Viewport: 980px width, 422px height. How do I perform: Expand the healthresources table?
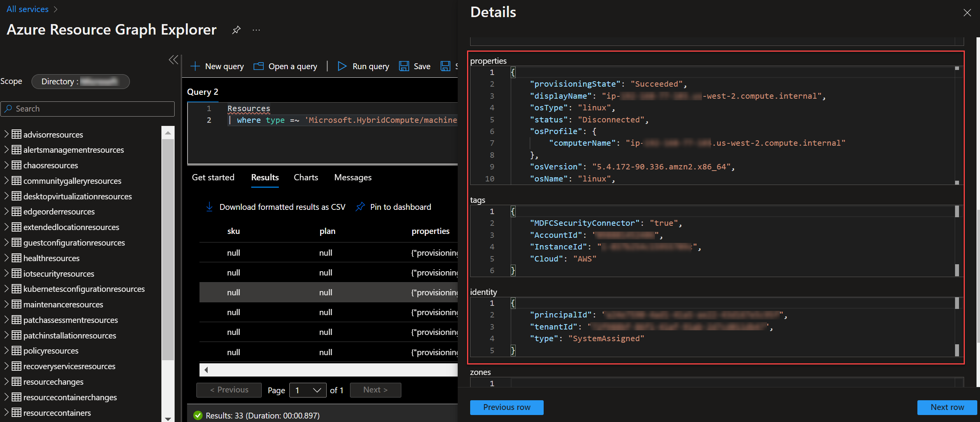[x=6, y=258]
